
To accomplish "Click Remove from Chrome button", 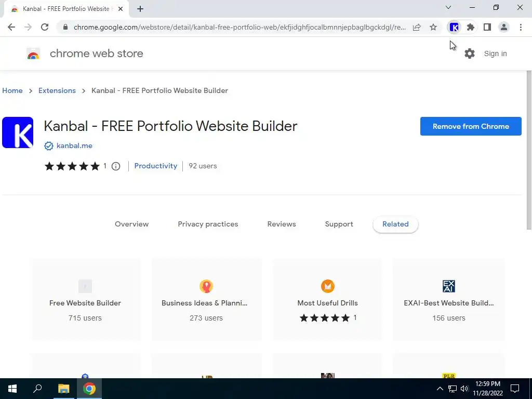I will coord(471,126).
